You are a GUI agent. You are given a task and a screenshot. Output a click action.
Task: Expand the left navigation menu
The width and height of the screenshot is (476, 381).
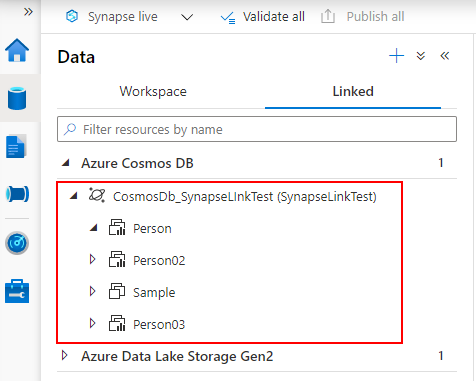click(x=28, y=12)
